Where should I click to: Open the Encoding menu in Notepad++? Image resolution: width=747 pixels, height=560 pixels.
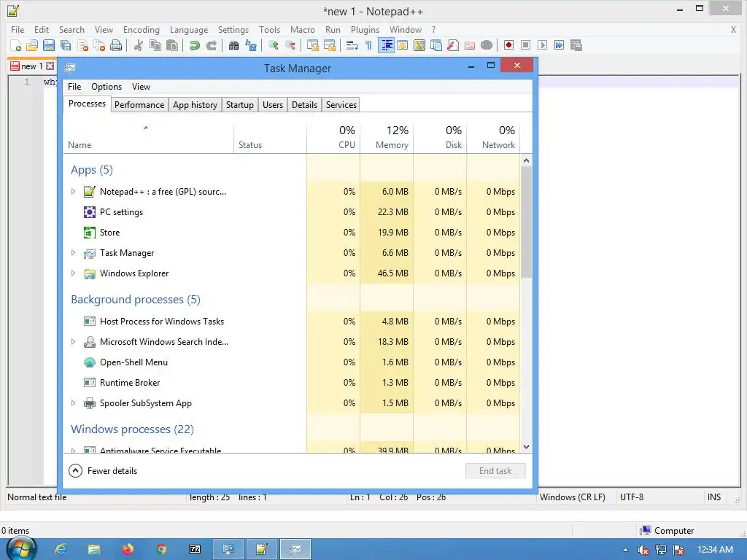142,29
